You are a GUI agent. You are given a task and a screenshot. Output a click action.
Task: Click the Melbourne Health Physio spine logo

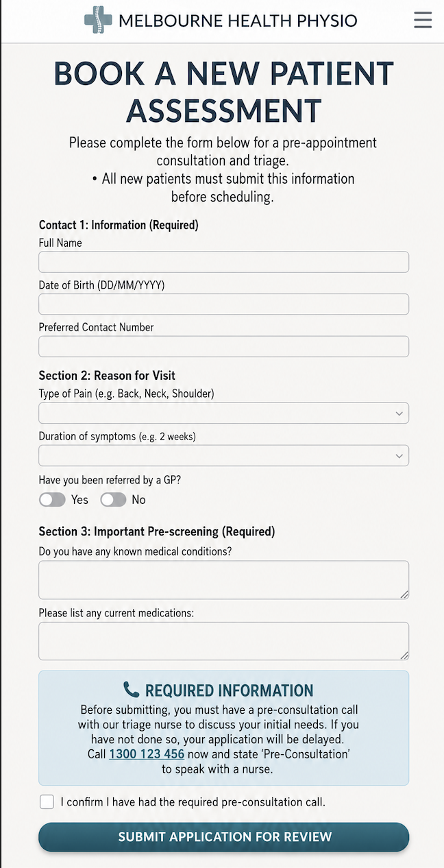click(x=98, y=20)
